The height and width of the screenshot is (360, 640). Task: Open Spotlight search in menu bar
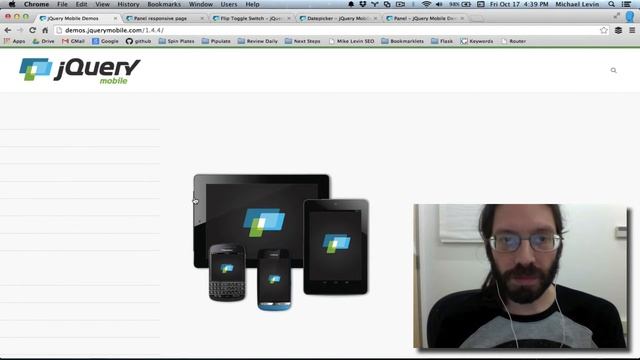(611, 4)
